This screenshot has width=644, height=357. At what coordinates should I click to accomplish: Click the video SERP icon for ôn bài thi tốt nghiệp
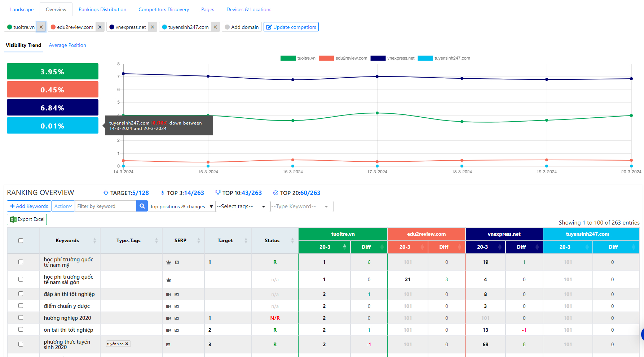(168, 330)
